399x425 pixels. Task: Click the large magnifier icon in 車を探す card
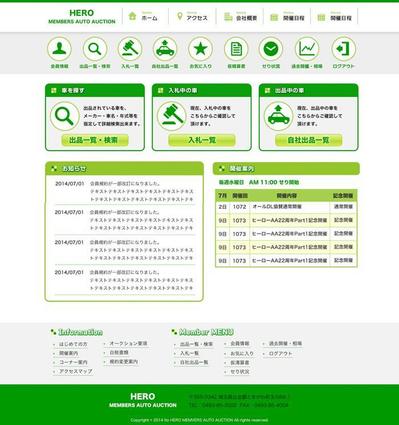(65, 116)
